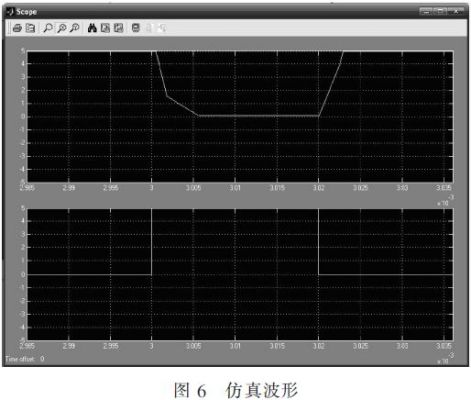Click Save current axes settings icon
Viewport: 471px width, 400px height.
tap(105, 28)
